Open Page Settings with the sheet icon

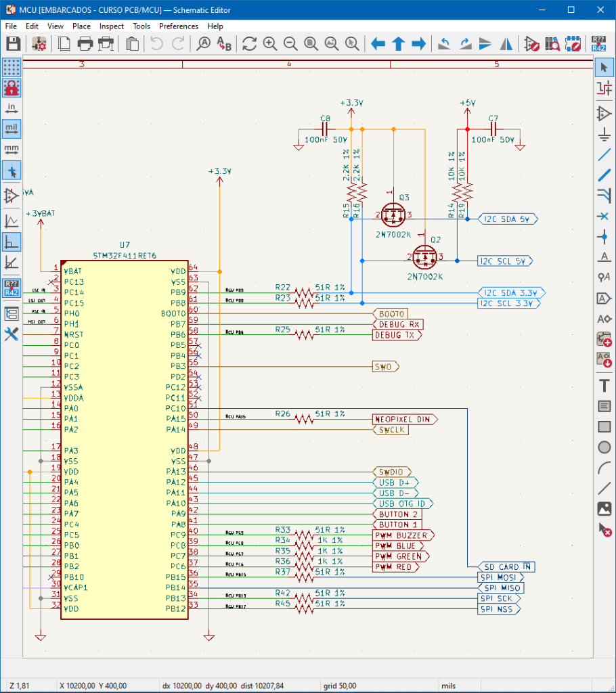(64, 44)
